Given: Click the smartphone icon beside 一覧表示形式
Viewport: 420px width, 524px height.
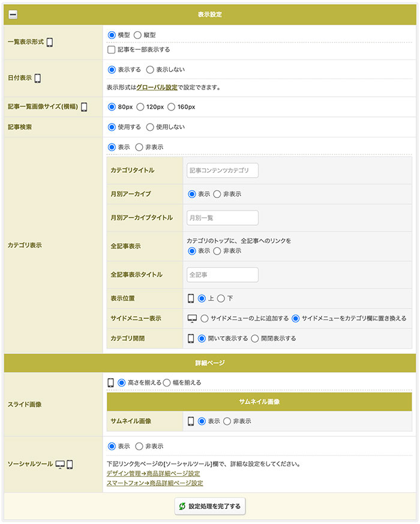Looking at the screenshot, I should 50,43.
